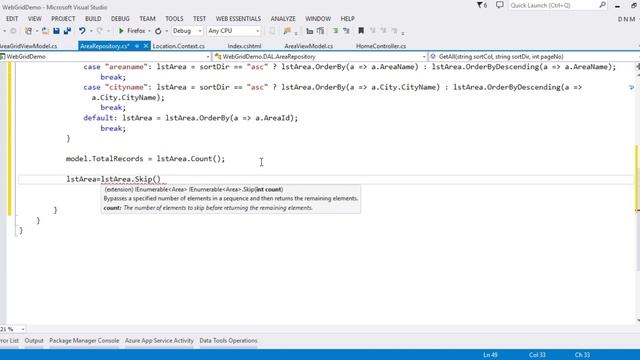Switch to the HomeController.cs tab
640x360 pixels.
[x=381, y=46]
